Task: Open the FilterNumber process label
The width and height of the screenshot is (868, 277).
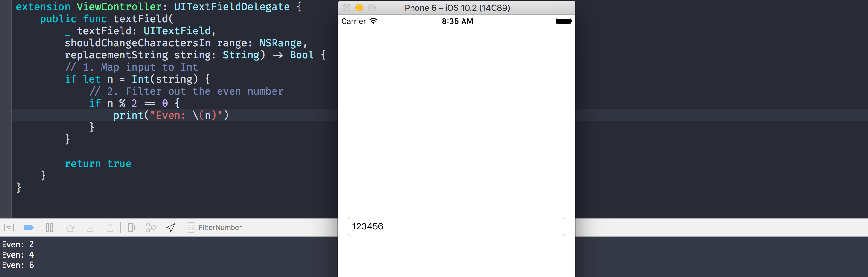Action: tap(220, 227)
